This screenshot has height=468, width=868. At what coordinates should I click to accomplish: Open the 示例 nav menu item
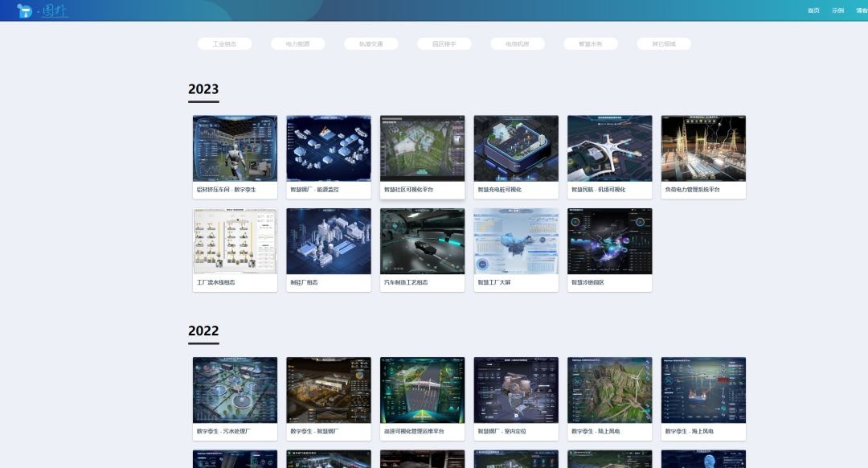point(837,10)
